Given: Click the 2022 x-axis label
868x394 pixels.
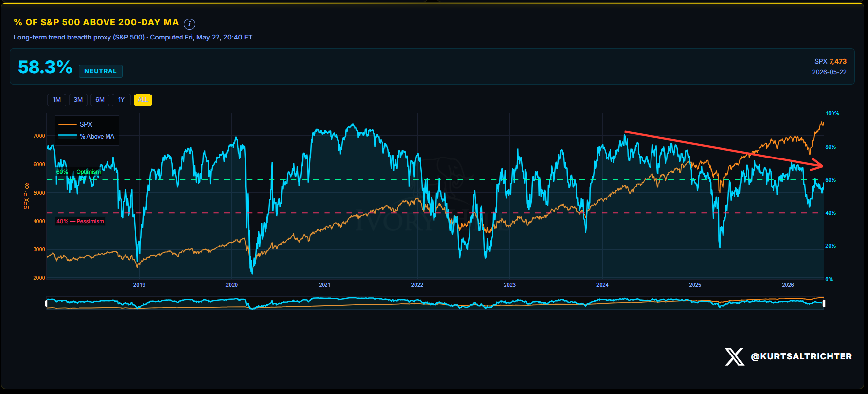Looking at the screenshot, I should [417, 285].
